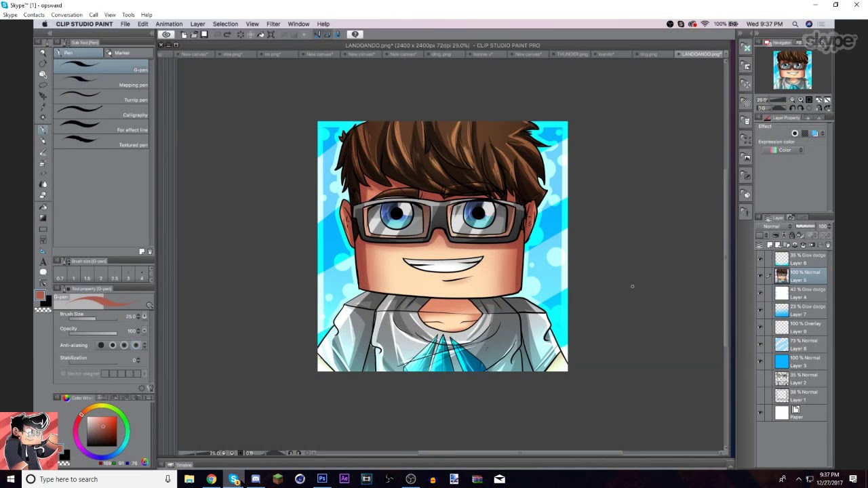Click rotate left icon in Navigator
868x488 pixels.
[793, 108]
